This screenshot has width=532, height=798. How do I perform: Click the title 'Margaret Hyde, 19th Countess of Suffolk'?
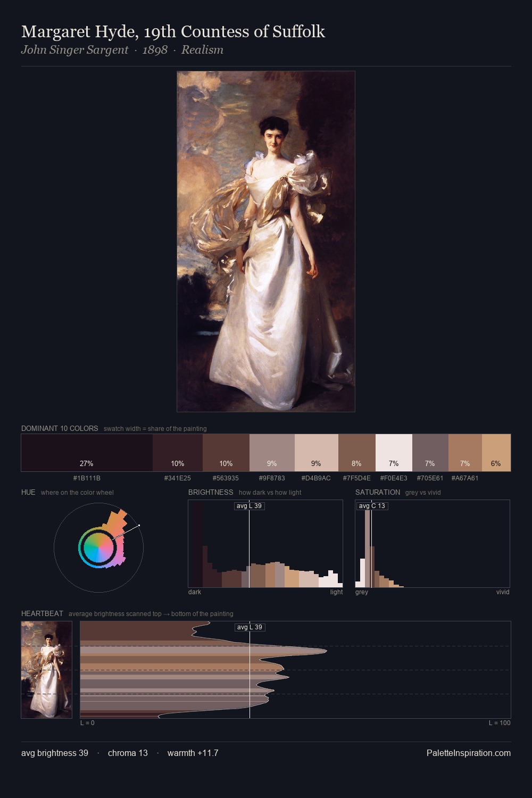[x=173, y=32]
